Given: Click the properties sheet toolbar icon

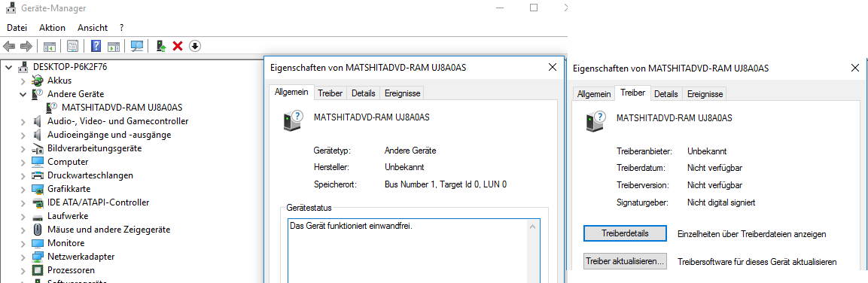Looking at the screenshot, I should [x=72, y=46].
